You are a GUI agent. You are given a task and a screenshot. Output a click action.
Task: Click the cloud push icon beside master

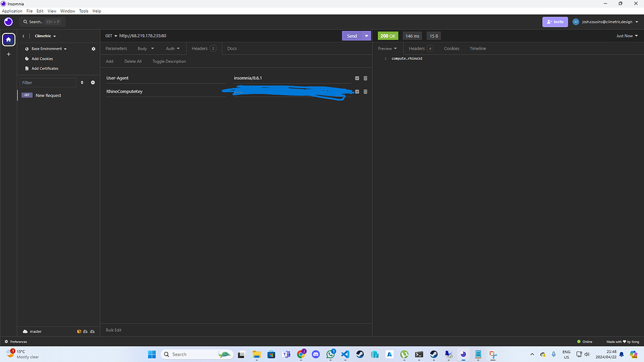pyautogui.click(x=86, y=331)
